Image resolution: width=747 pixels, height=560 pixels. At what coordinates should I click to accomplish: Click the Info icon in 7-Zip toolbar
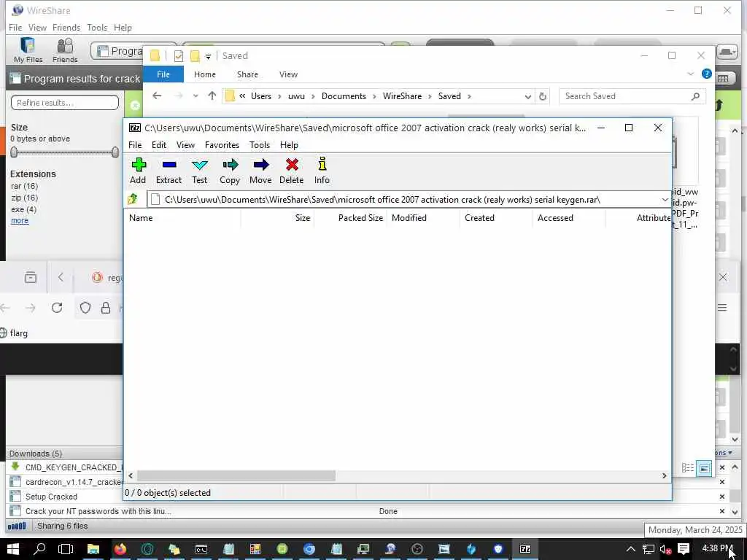[322, 164]
